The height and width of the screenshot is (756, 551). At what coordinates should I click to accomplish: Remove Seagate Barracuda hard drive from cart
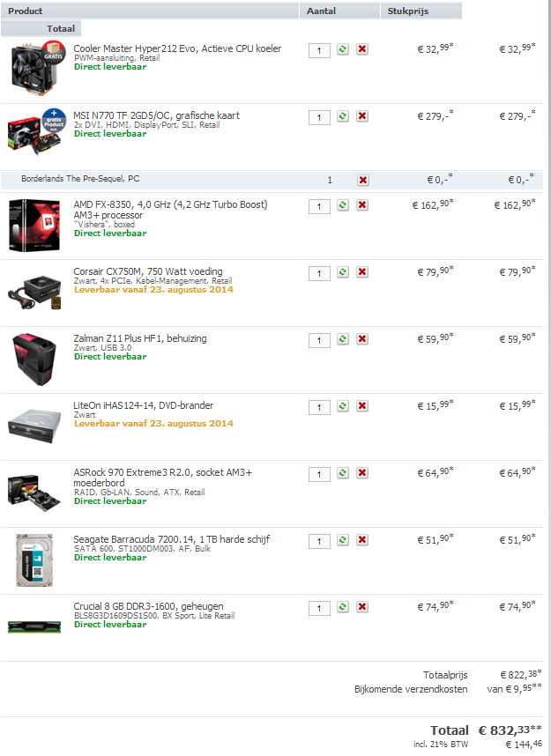(362, 540)
